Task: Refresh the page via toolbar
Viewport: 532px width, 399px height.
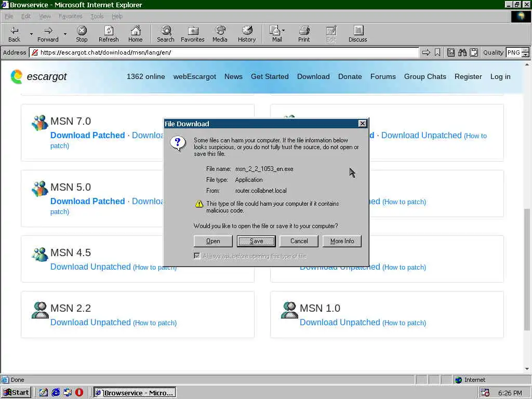Action: tap(109, 34)
